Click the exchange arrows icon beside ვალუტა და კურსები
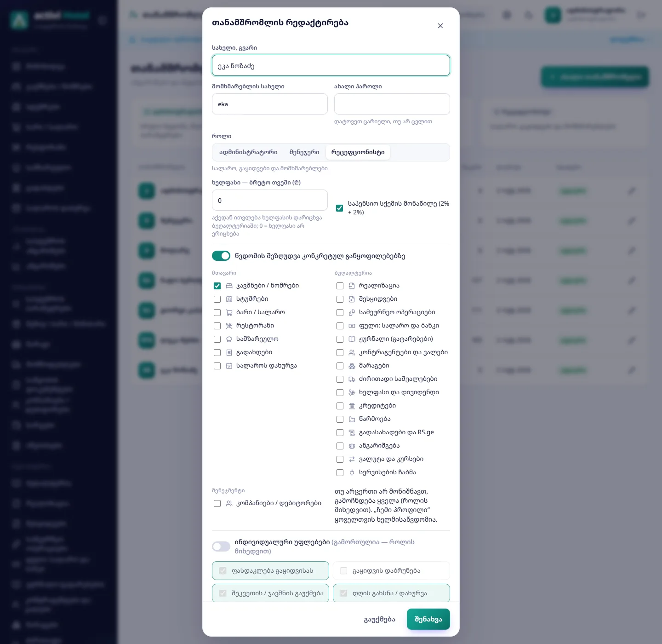 point(352,459)
